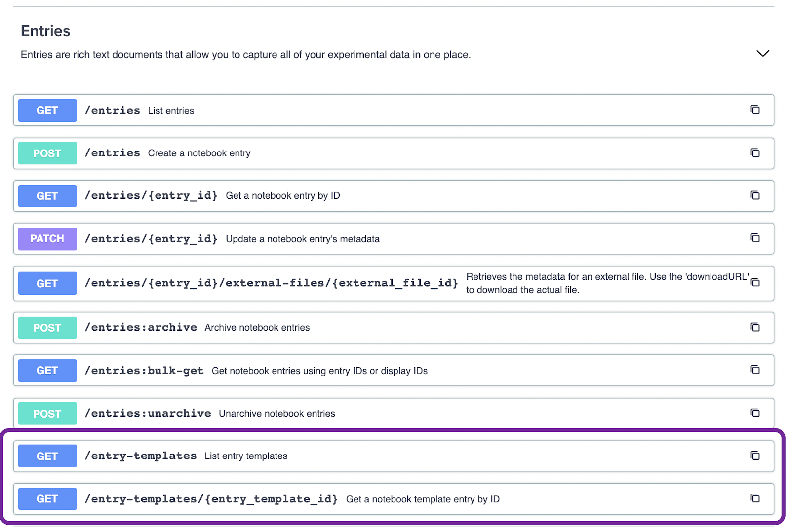Open GET method for /entries:bulk-get

coord(47,371)
